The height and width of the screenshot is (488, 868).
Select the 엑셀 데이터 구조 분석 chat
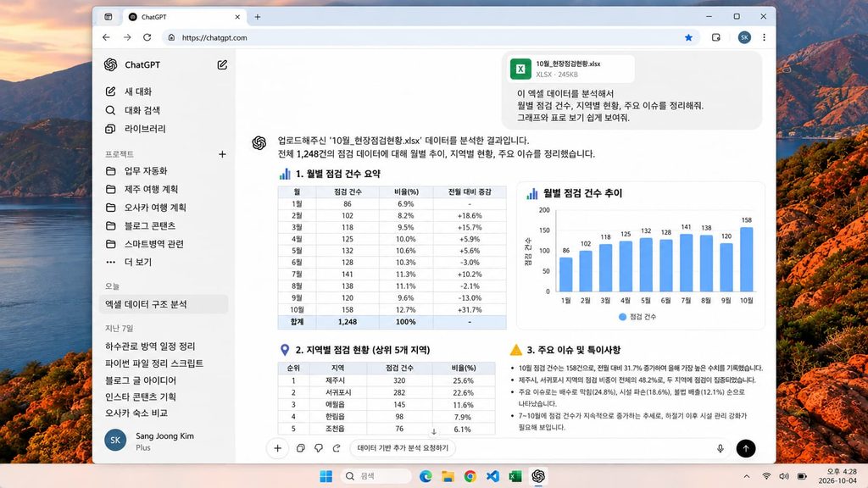[164, 304]
